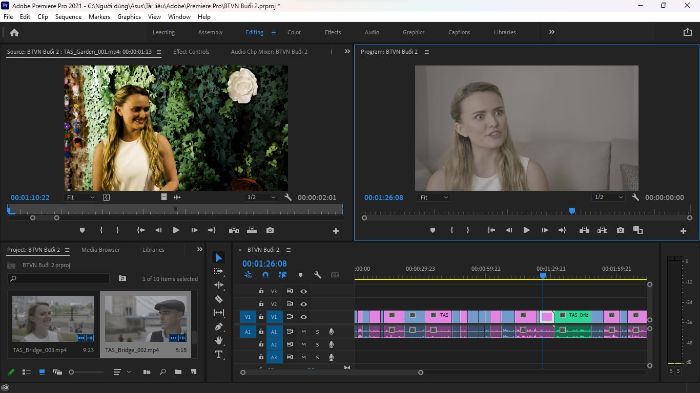Toggle V1 track output eye
Viewport: 700px width, 393px height.
[x=304, y=317]
